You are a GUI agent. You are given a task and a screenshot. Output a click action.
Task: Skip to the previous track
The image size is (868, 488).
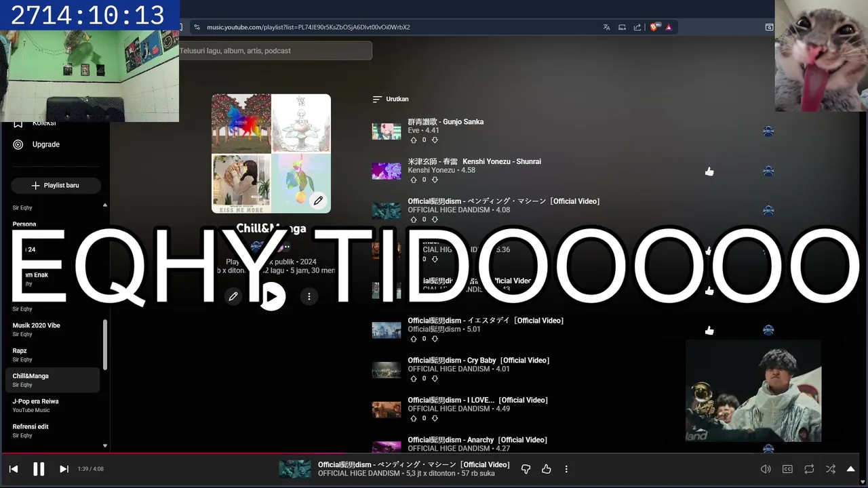tap(13, 469)
